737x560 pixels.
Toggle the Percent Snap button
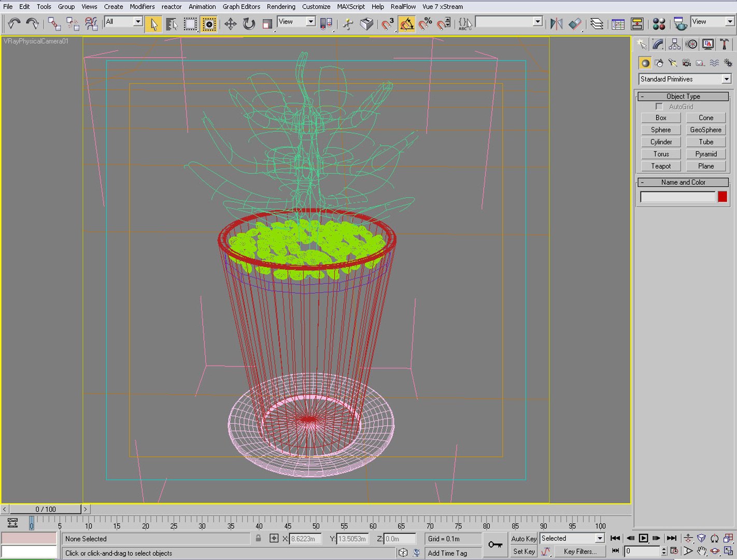coord(425,24)
